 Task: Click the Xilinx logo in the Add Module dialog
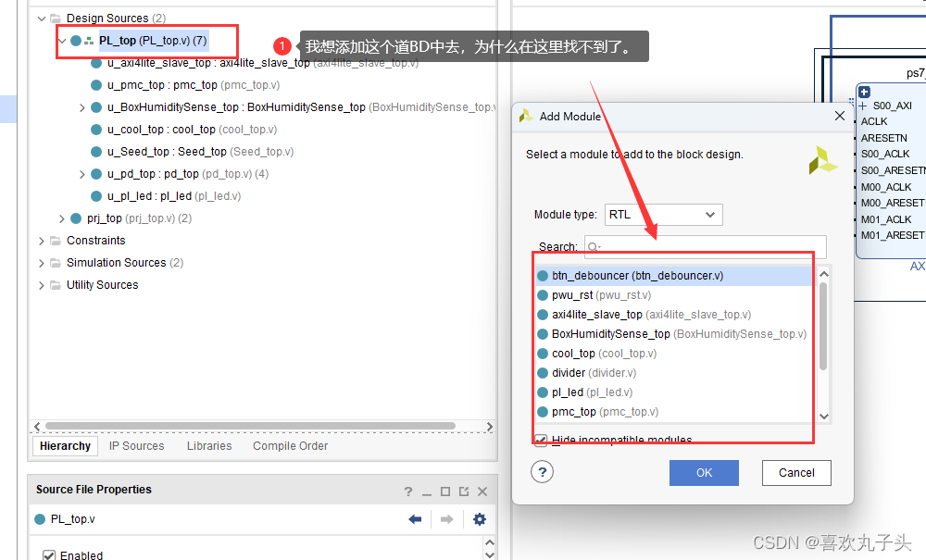[822, 160]
